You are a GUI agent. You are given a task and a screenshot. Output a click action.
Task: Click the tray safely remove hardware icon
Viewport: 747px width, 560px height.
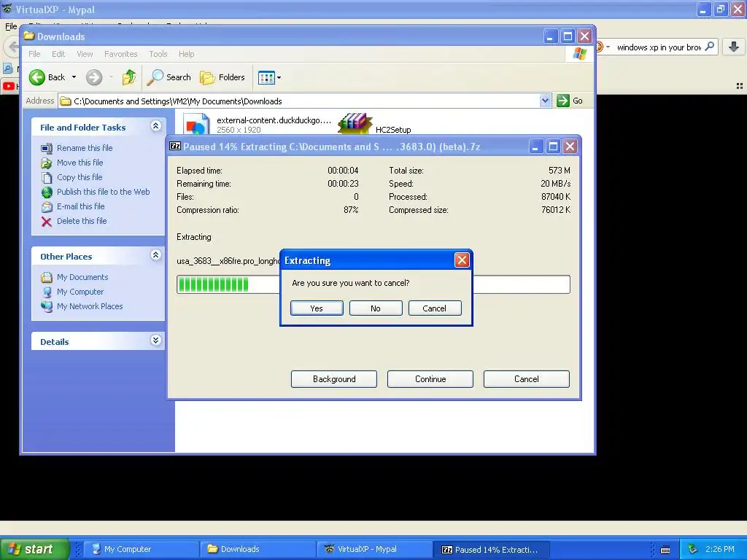tap(693, 550)
